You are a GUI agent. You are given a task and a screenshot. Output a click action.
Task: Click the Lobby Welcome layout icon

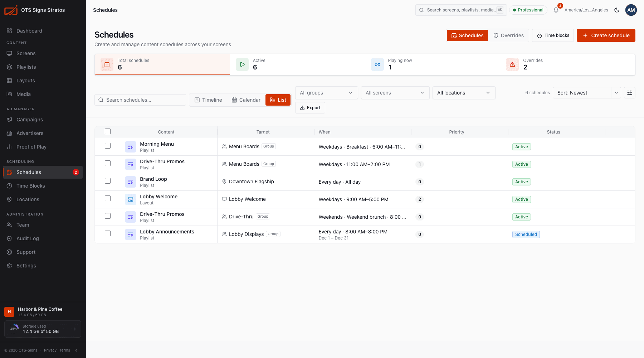click(x=131, y=199)
